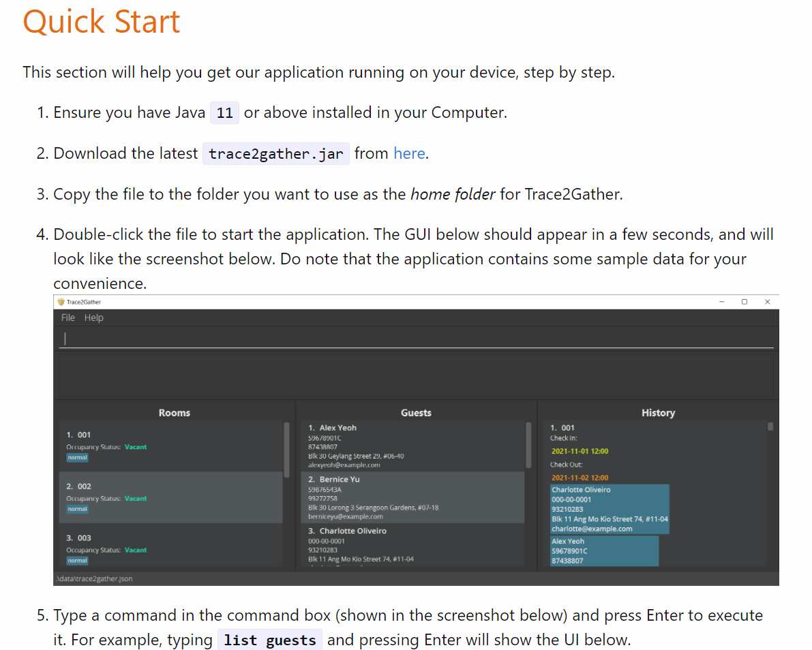Close the Trace2Gather window
Viewport: 812px width, 650px height.
(x=768, y=302)
